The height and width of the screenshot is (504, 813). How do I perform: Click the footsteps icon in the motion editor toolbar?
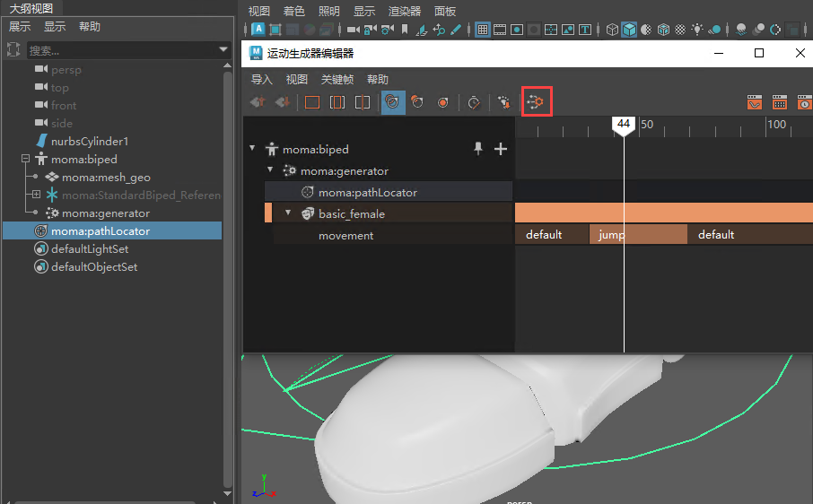click(503, 102)
